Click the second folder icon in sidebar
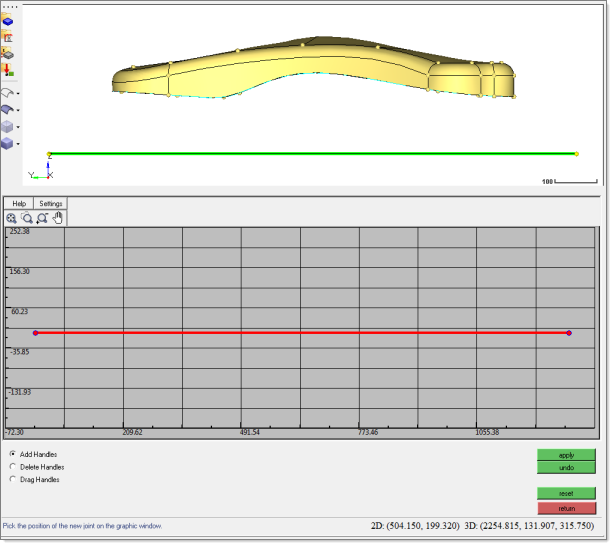 (x=7, y=36)
